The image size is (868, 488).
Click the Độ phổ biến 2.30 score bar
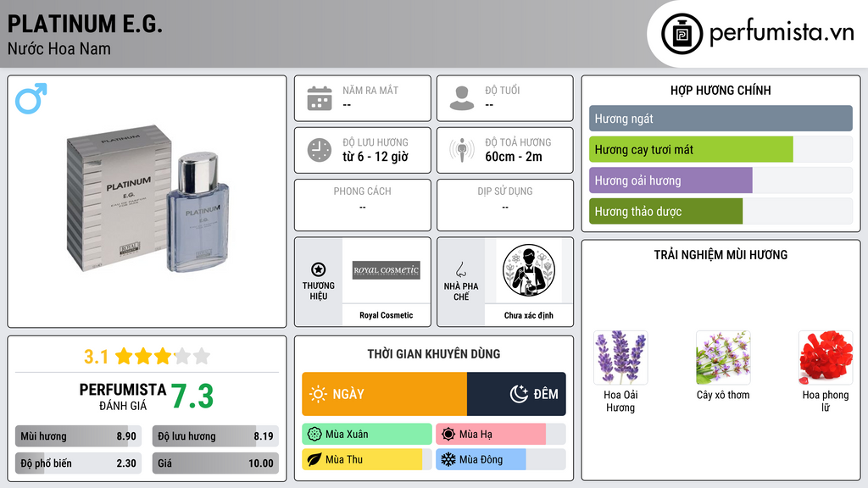tap(78, 463)
